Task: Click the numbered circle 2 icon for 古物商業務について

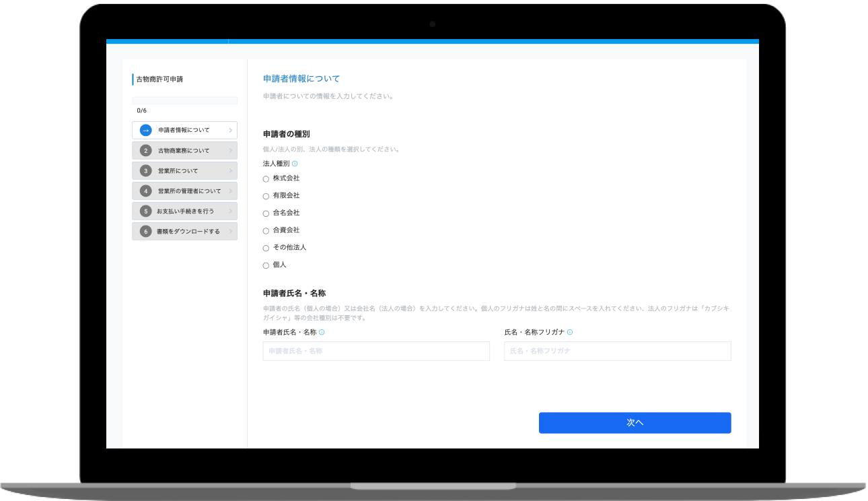Action: click(x=146, y=150)
